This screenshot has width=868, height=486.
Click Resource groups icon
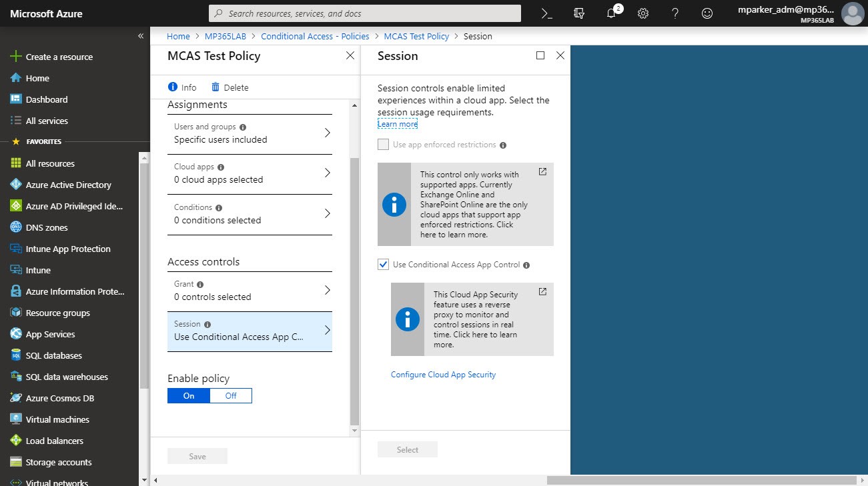pos(16,313)
